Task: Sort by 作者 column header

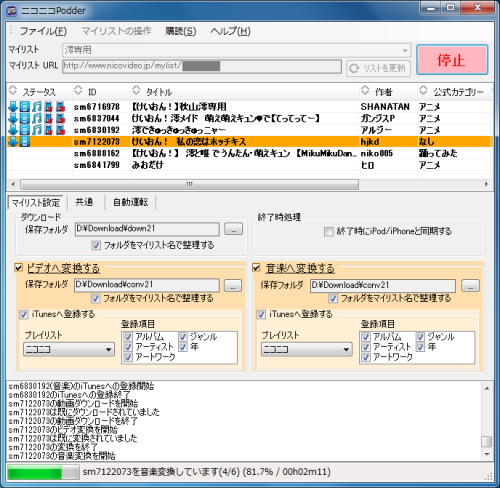Action: pos(388,91)
